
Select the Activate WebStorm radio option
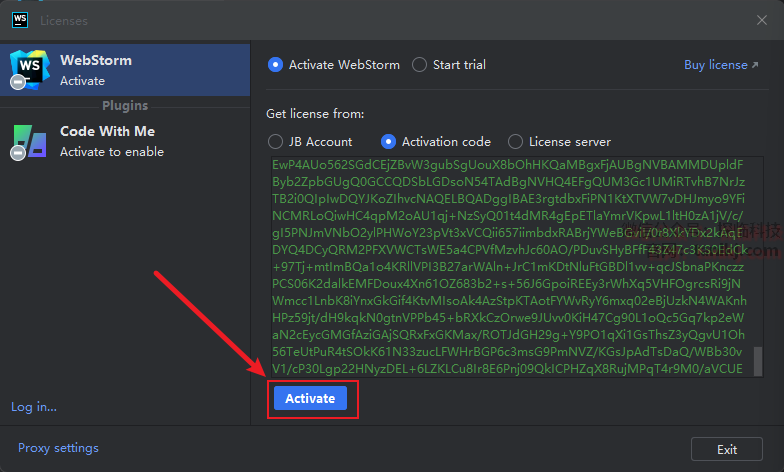275,65
